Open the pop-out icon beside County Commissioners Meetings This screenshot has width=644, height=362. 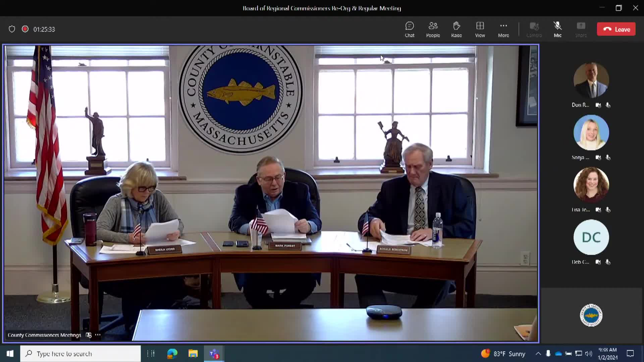click(x=88, y=335)
